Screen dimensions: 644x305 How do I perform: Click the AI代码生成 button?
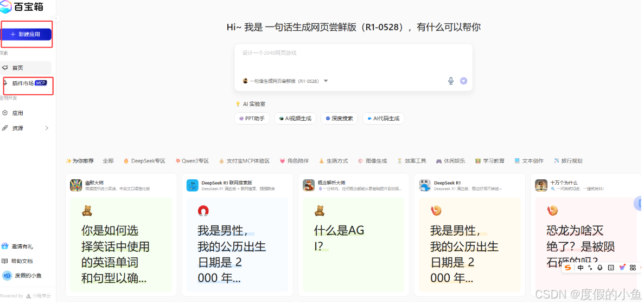384,119
